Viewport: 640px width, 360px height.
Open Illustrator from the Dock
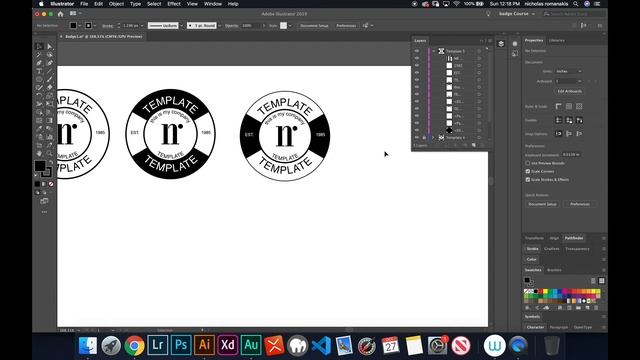coord(204,345)
